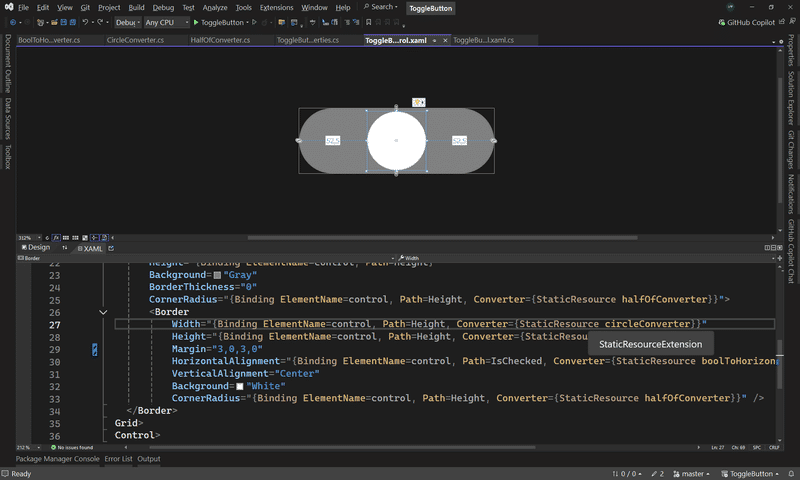Screen dimensions: 800x480
Task: Open the Undo history dropdown arrow
Action: pyautogui.click(x=92, y=22)
